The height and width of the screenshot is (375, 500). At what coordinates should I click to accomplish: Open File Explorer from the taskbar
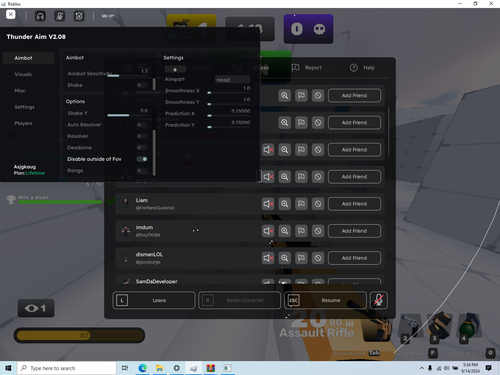tap(160, 368)
